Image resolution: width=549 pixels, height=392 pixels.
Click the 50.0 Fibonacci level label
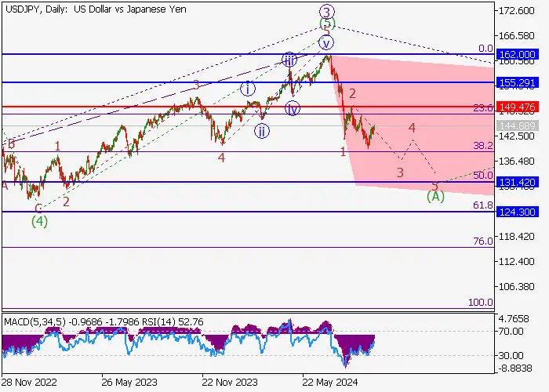click(x=483, y=176)
